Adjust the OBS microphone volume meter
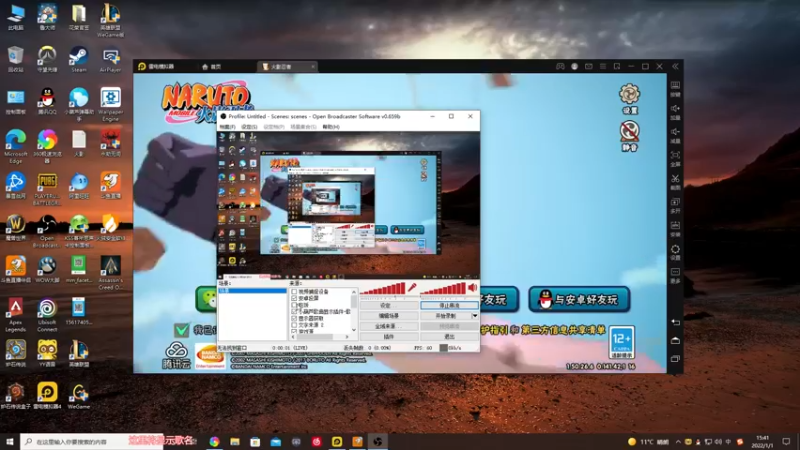 [383, 289]
